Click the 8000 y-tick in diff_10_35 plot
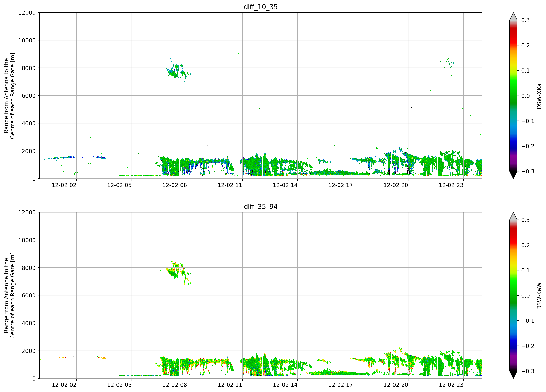Screen dimensions: 546x392 (x=29, y=68)
